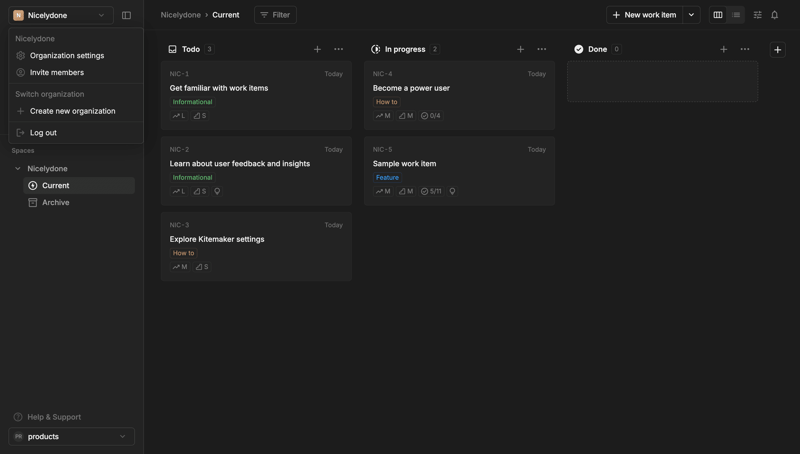Screen dimensions: 800x454
Task: Open the Nicelydone organization dropdown
Action: pos(61,15)
